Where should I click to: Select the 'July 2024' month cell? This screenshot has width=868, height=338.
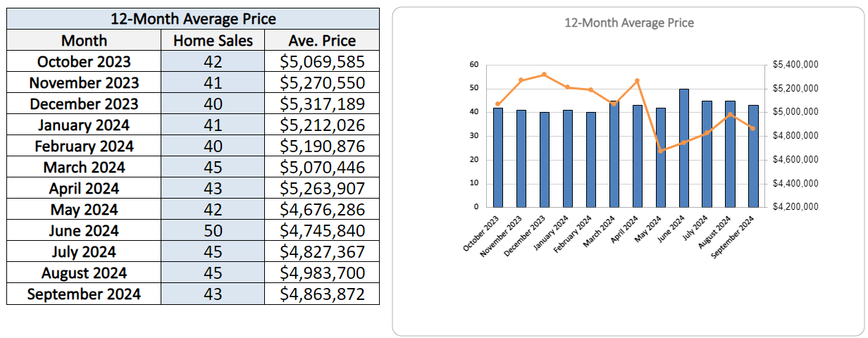tap(84, 251)
